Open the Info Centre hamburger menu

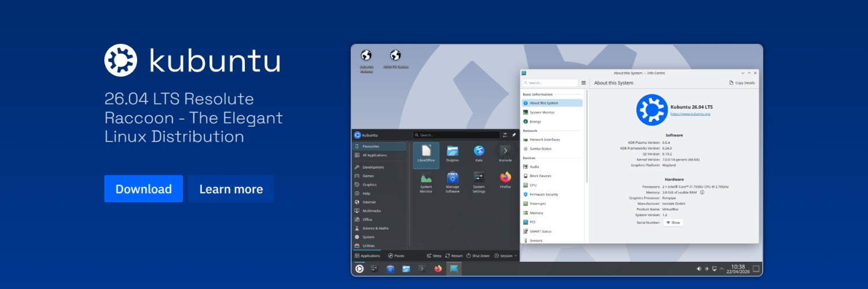pos(583,83)
